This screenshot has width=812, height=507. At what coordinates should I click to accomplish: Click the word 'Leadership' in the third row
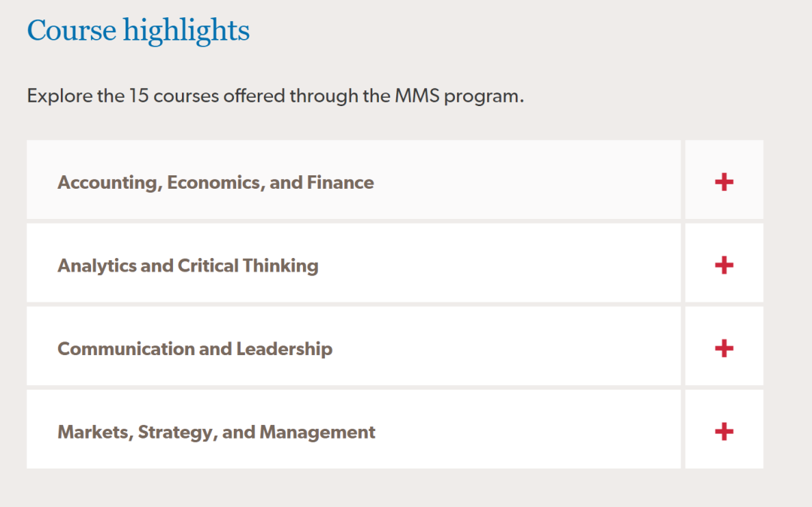(284, 349)
